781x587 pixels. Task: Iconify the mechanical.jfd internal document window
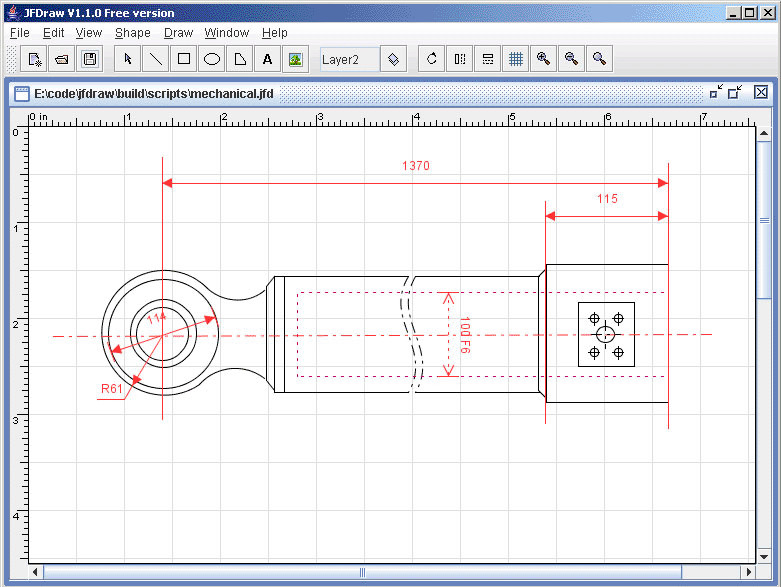pos(716,92)
